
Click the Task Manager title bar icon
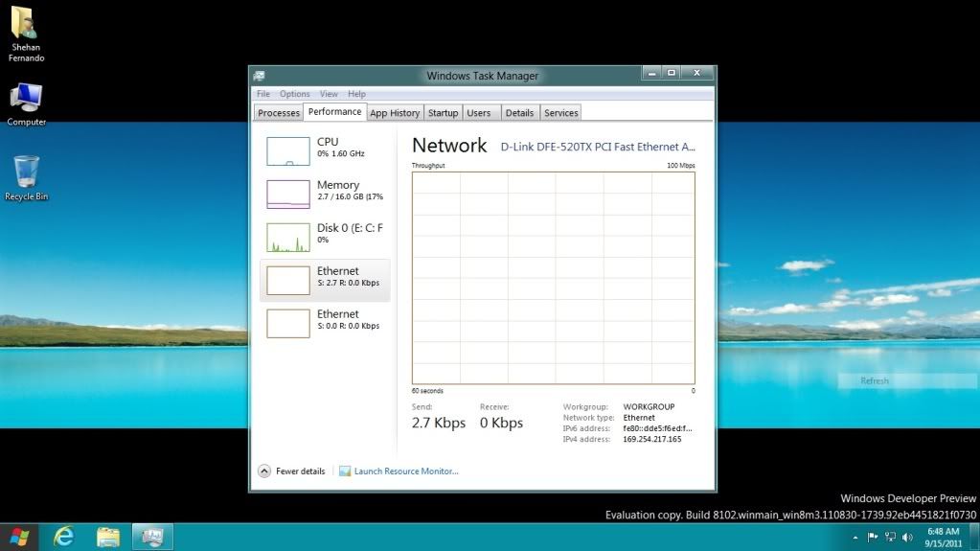click(259, 76)
